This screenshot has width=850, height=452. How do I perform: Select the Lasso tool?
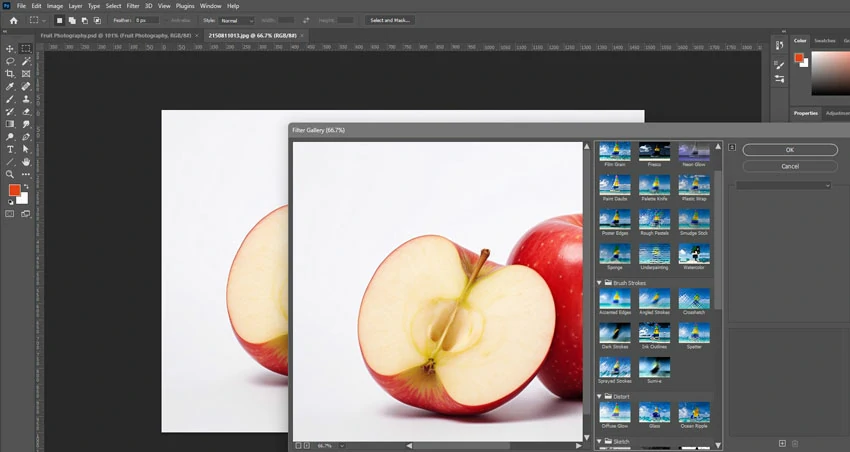pos(10,61)
